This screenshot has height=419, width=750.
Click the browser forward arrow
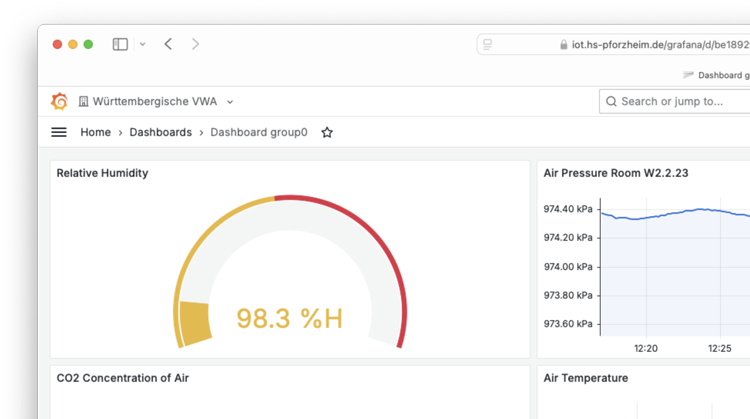pos(195,44)
